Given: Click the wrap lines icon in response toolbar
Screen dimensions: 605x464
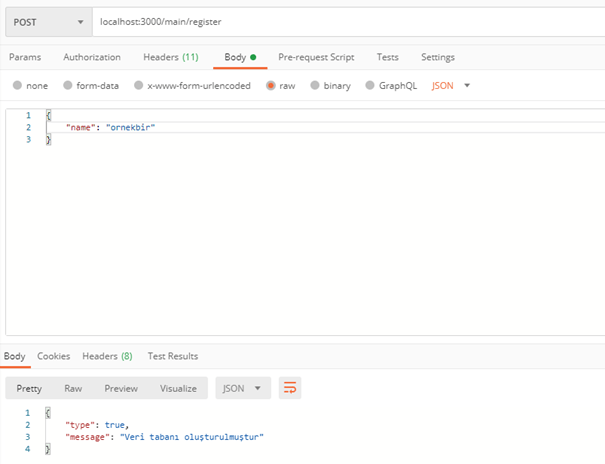Looking at the screenshot, I should click(x=290, y=388).
